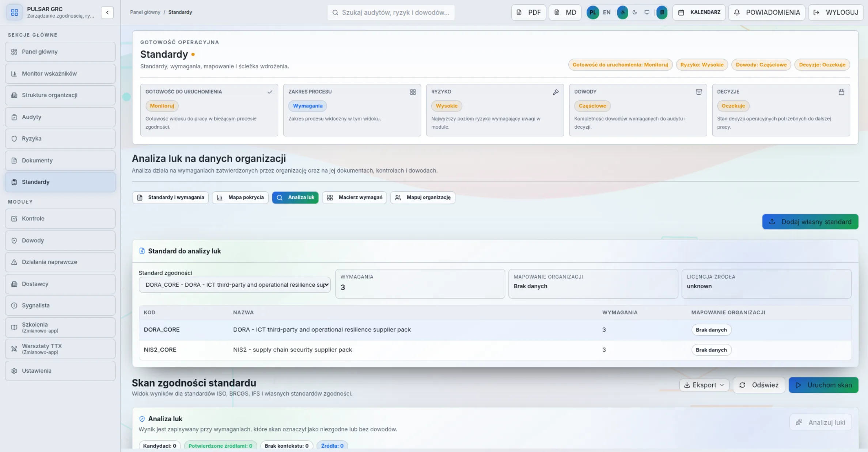868x452 pixels.
Task: Select system theme with monitor icon
Action: click(647, 12)
